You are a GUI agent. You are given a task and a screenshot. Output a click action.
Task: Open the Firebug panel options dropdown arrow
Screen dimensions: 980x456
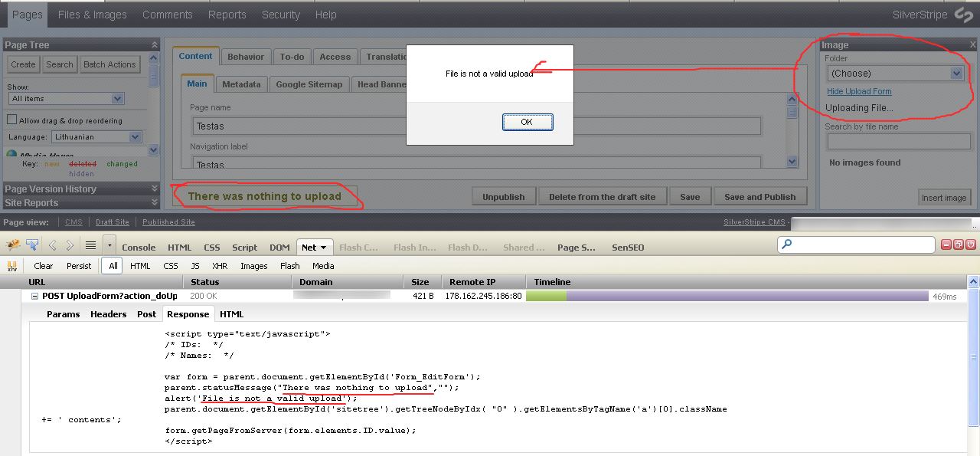click(109, 246)
